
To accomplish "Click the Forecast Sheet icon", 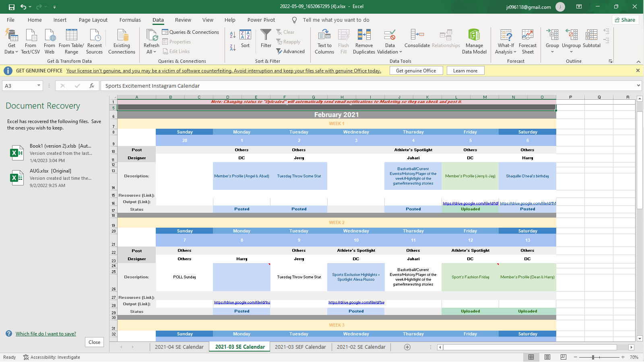I will [527, 35].
